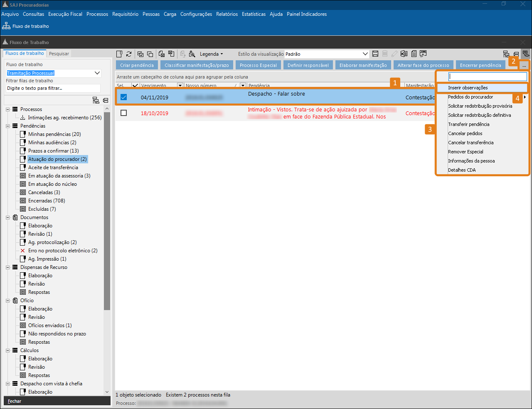Open the Vencimento column filter arrow
The width and height of the screenshot is (532, 409).
pos(180,85)
